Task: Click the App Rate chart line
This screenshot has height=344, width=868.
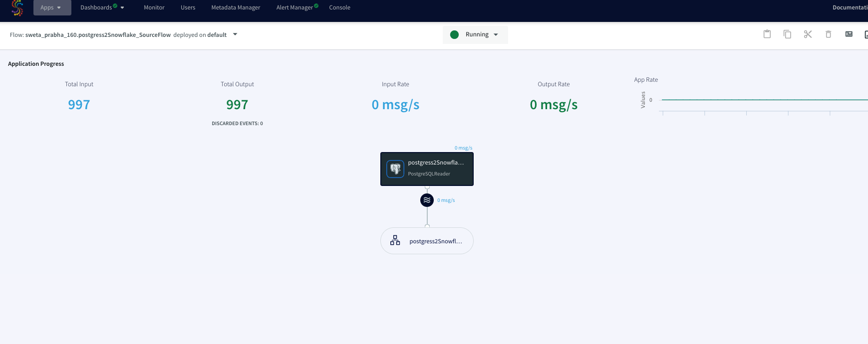Action: (764, 100)
